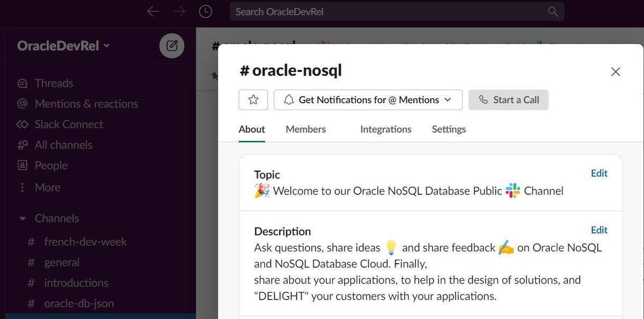Click the All channels hash-search icon

tap(22, 145)
